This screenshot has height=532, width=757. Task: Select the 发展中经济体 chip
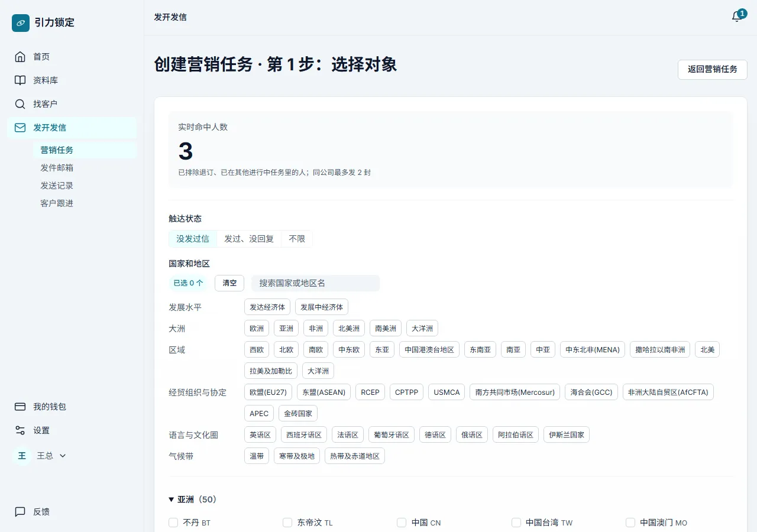tap(322, 307)
